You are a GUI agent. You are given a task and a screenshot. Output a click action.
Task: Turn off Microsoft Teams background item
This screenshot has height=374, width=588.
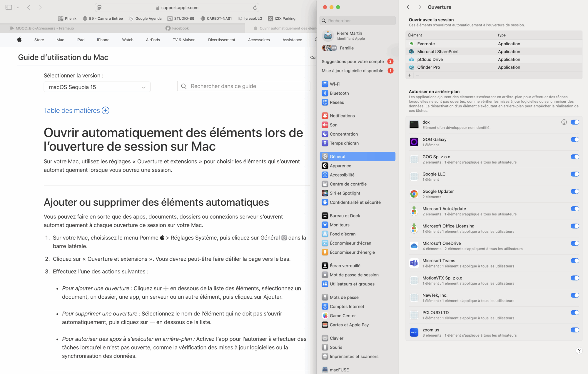[x=575, y=261]
